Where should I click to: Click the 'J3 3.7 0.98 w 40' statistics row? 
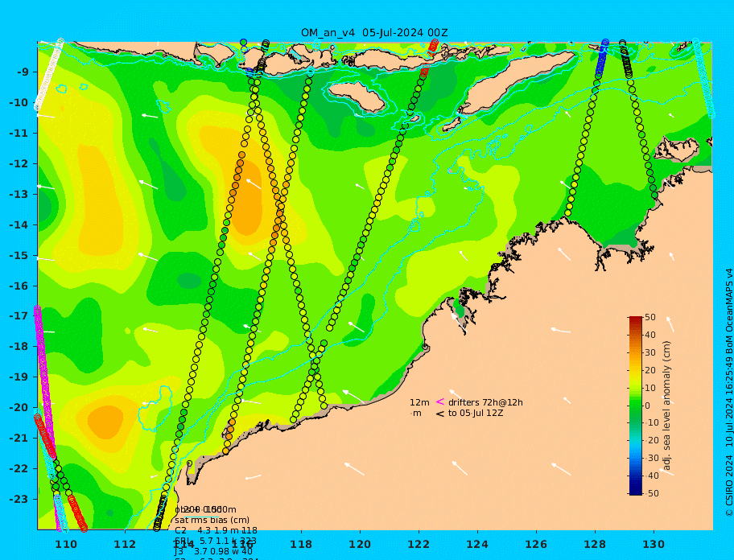213,552
